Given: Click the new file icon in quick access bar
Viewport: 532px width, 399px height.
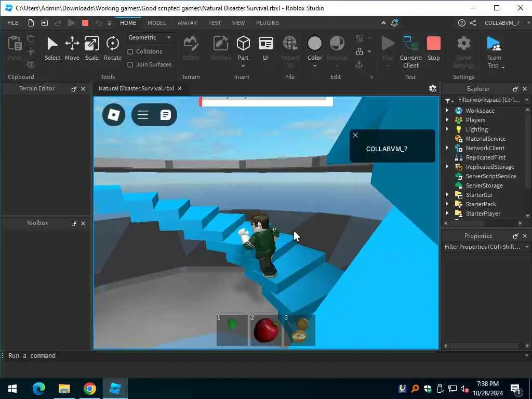Looking at the screenshot, I should [x=31, y=23].
